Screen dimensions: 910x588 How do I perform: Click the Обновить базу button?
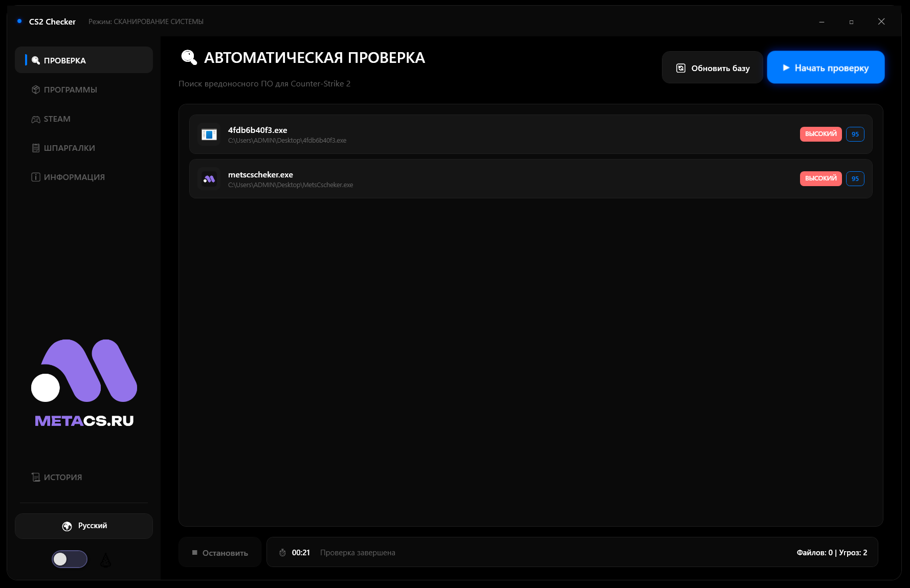pos(713,68)
